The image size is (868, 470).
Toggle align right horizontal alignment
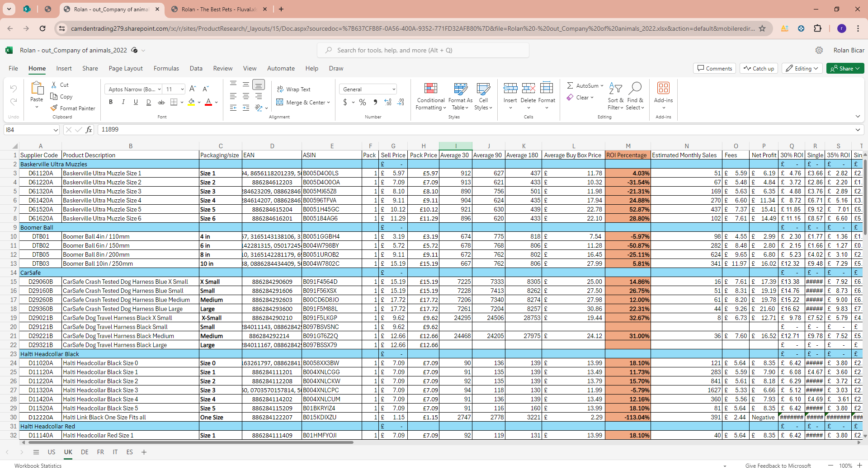coord(259,96)
